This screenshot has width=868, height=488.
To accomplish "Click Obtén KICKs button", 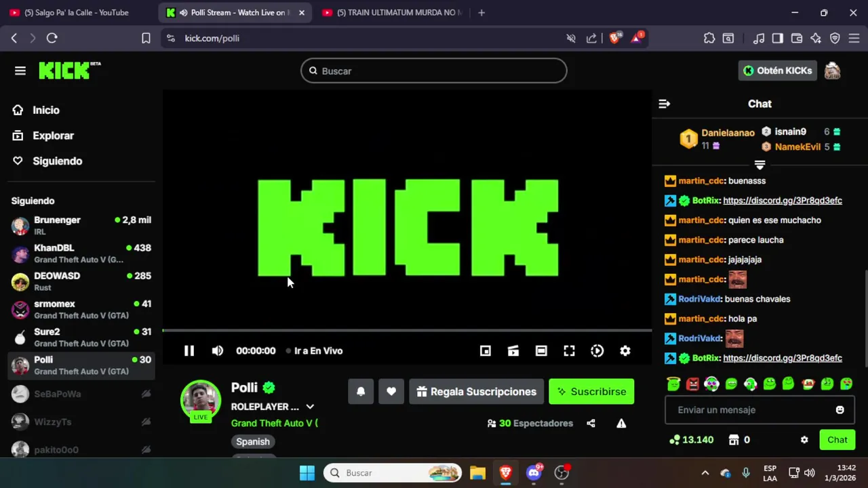I will 777,70.
